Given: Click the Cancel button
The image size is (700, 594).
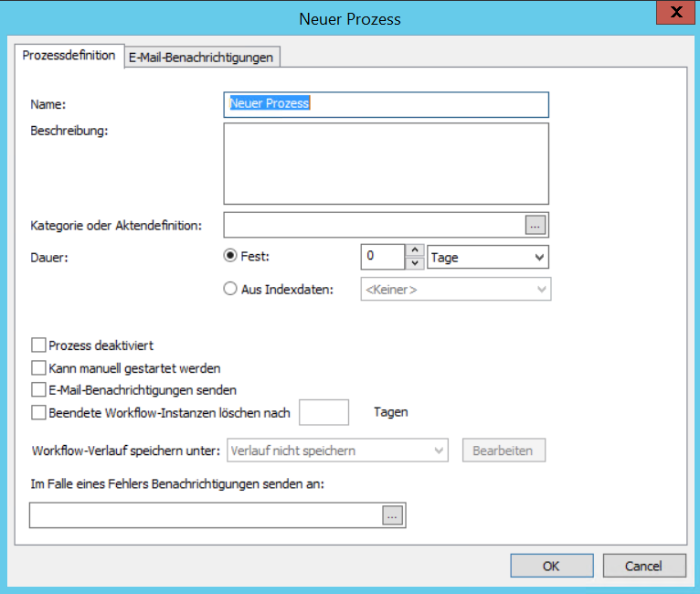Looking at the screenshot, I should point(644,566).
